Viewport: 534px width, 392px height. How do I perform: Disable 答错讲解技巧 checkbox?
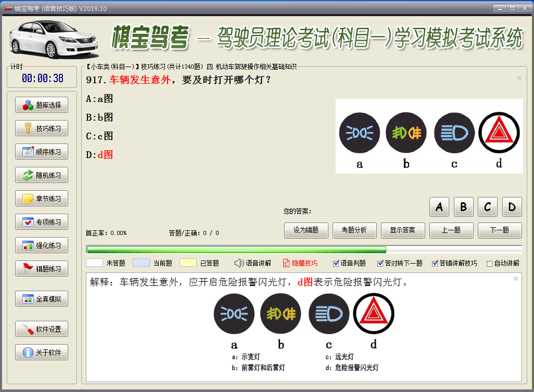(x=435, y=263)
